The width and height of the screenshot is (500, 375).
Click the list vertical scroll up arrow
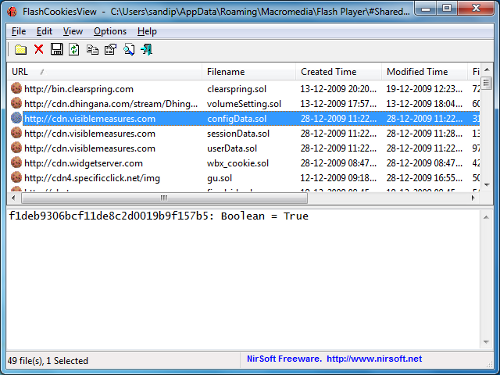click(x=487, y=70)
